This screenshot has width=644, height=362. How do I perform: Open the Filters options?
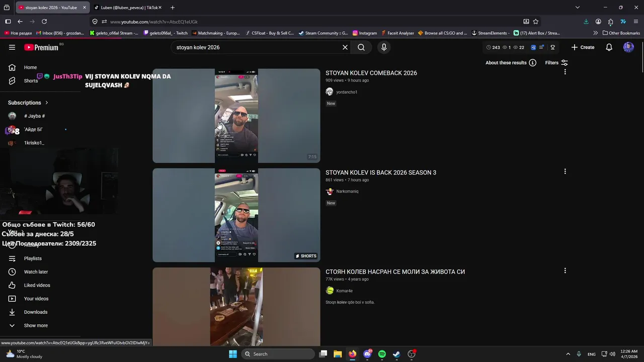[x=556, y=63]
